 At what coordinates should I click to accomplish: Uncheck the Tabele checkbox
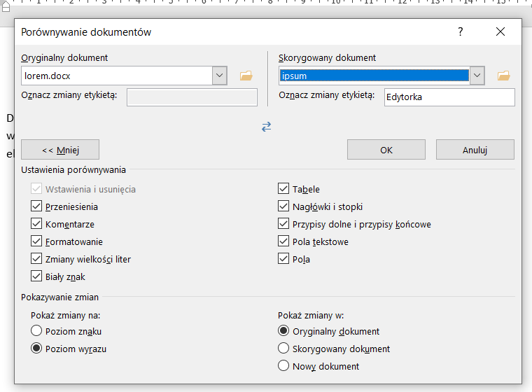point(283,189)
